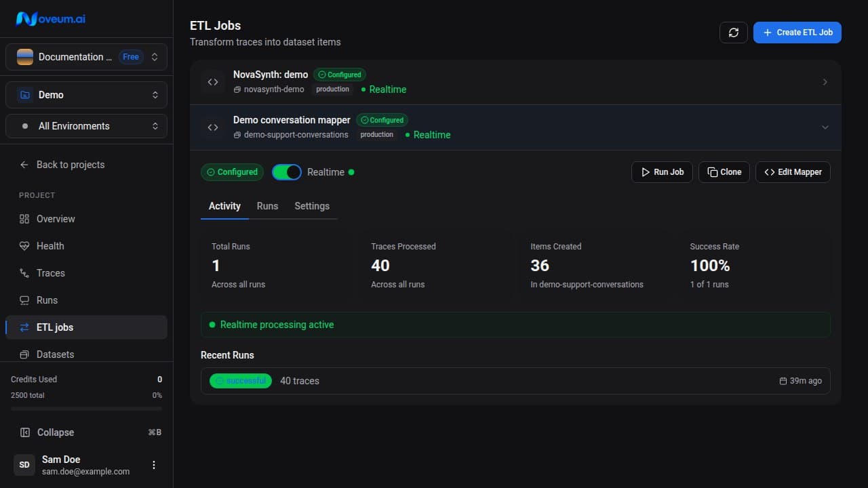Open the successful 40 traces run
The image size is (868, 488).
(x=515, y=381)
